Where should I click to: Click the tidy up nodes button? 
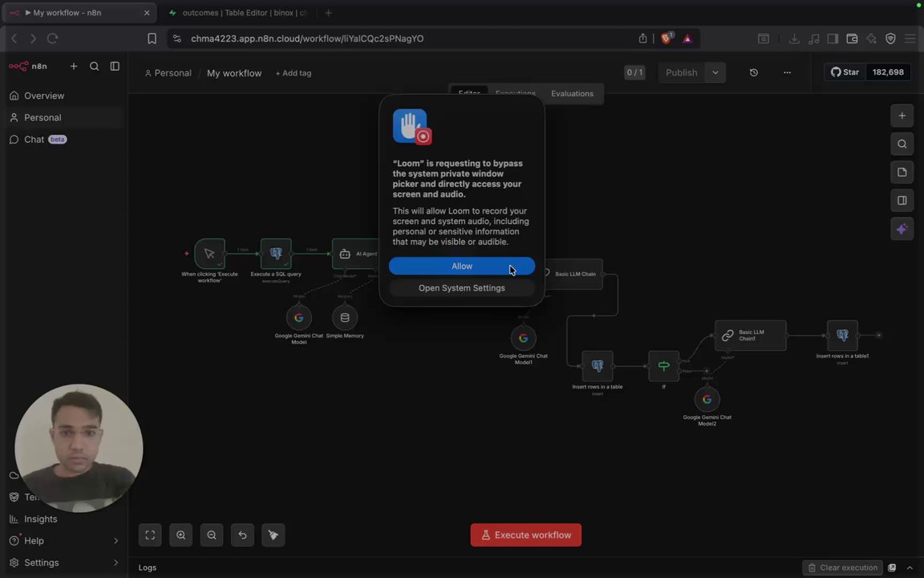[x=273, y=535]
